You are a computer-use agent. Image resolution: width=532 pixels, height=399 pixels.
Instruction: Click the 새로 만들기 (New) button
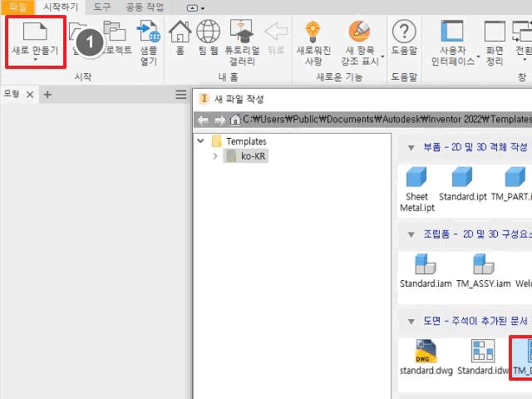[x=35, y=42]
